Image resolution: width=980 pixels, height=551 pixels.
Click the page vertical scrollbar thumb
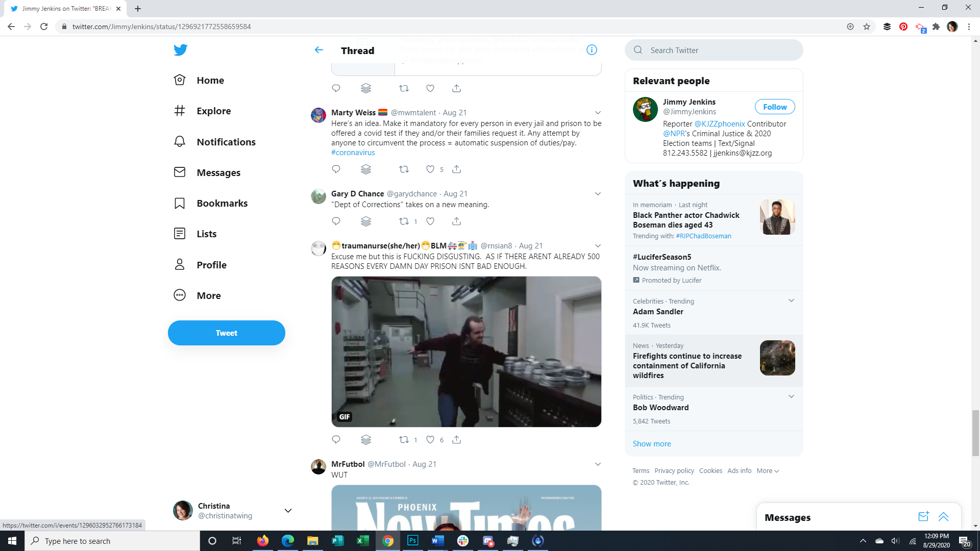(x=975, y=433)
